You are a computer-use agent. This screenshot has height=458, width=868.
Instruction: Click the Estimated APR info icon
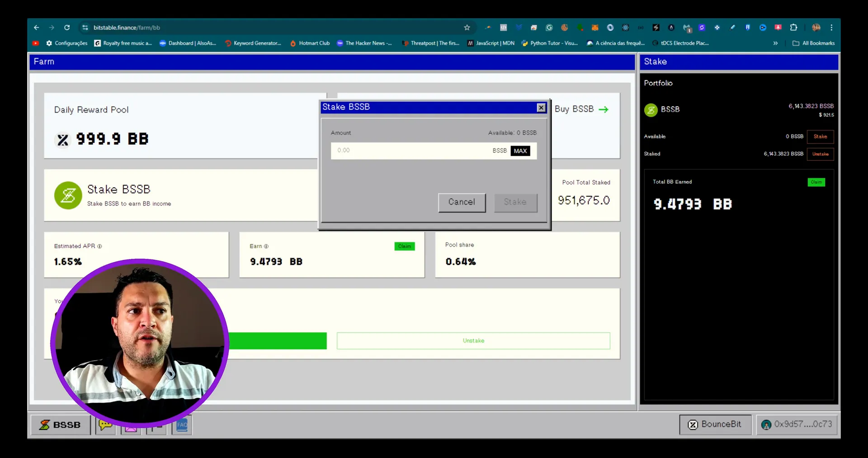click(x=99, y=246)
